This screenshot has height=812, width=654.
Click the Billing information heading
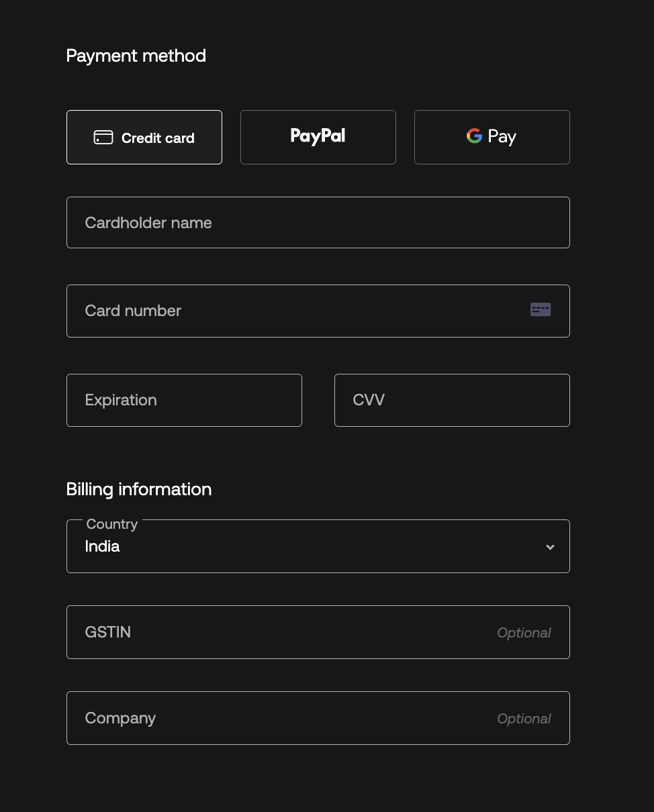pyautogui.click(x=139, y=489)
